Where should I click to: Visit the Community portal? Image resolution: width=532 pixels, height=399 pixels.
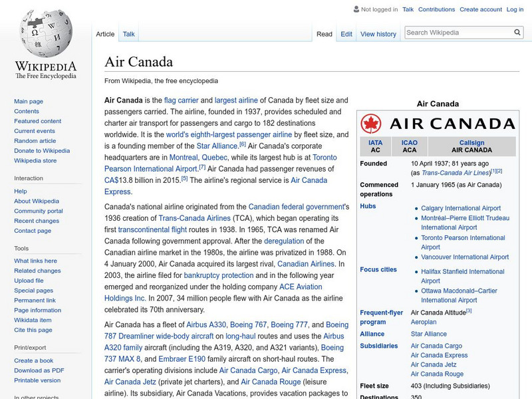39,211
